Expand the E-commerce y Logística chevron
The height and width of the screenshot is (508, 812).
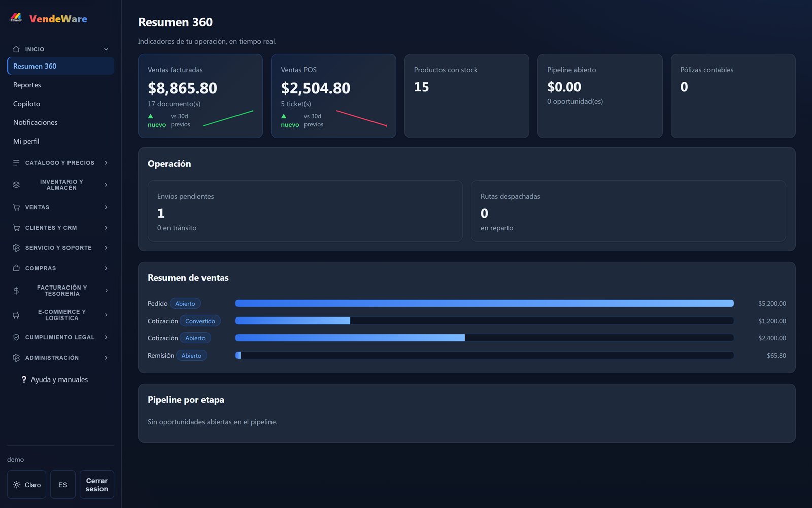[x=106, y=315]
